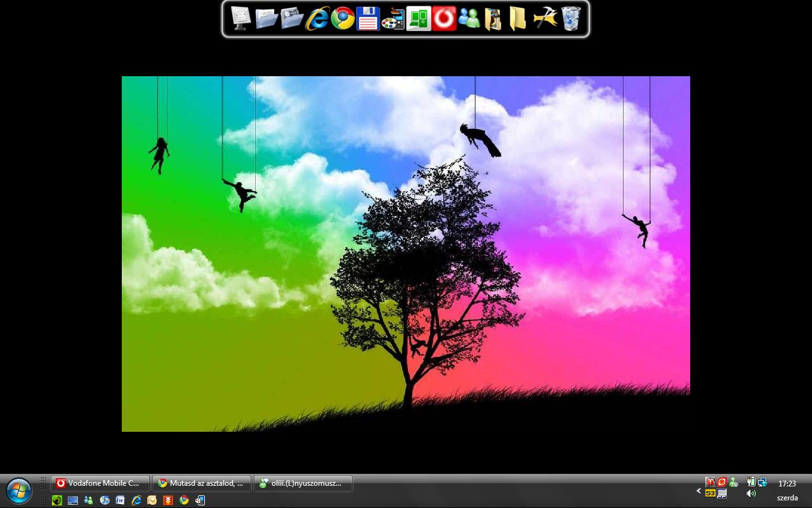
Task: Click the szerda day label in taskbar
Action: (x=787, y=498)
